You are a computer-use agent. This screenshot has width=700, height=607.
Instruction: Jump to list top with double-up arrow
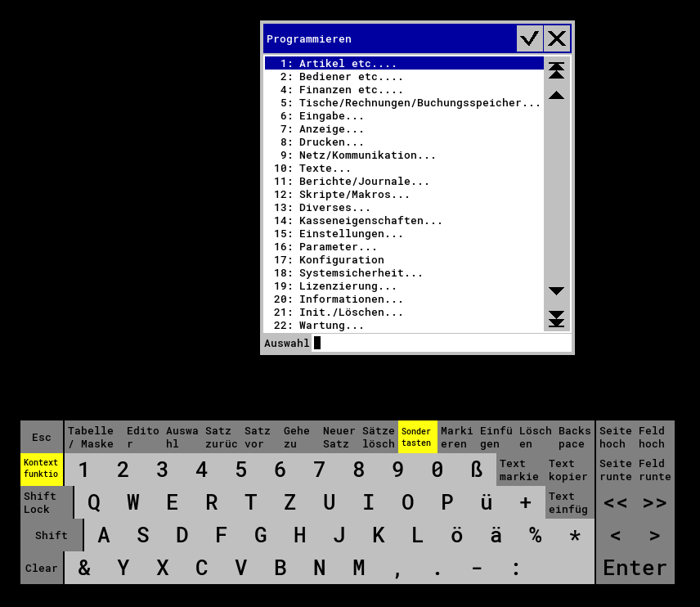tap(556, 70)
